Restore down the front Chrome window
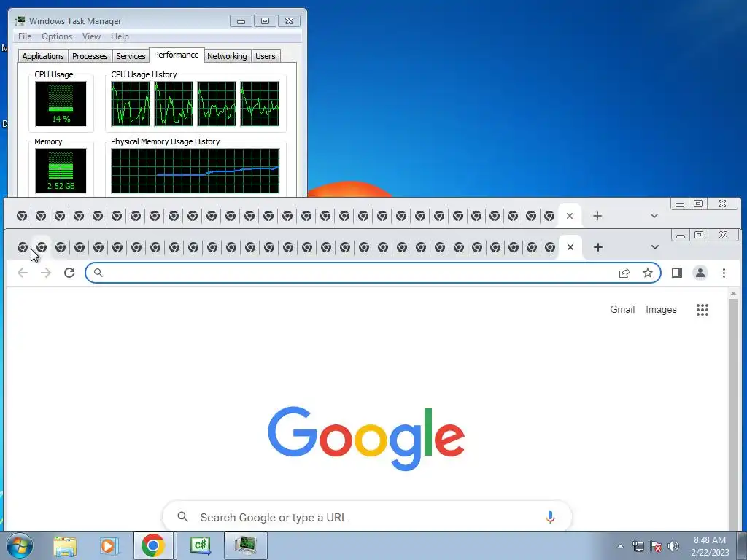This screenshot has height=560, width=747. [x=699, y=236]
